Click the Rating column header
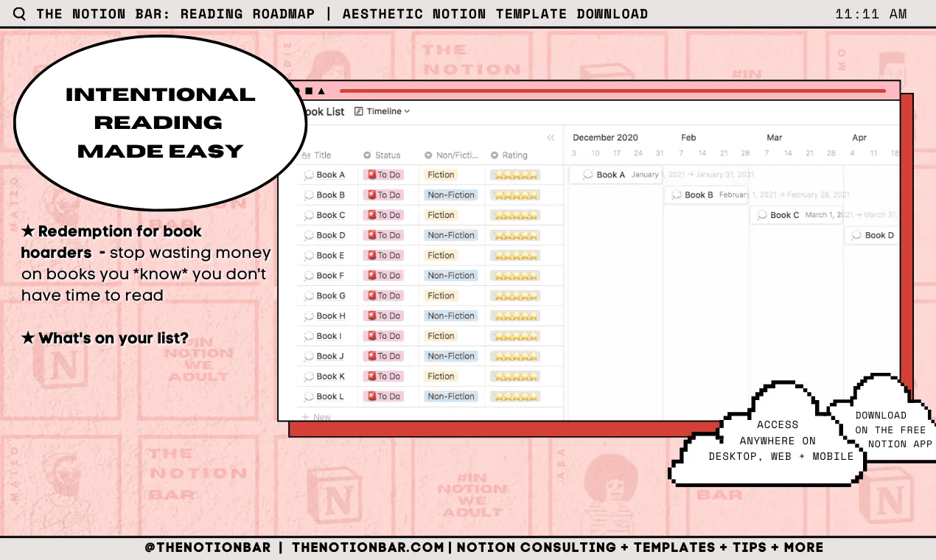 [509, 155]
